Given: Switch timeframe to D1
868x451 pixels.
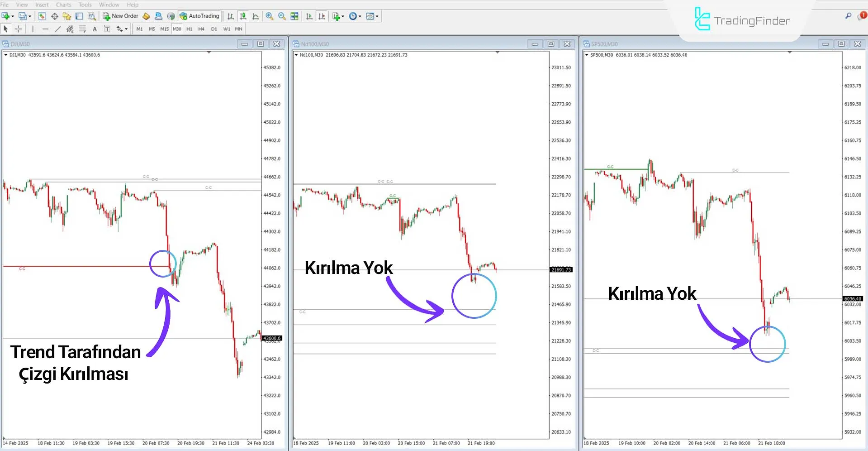Looking at the screenshot, I should [214, 29].
